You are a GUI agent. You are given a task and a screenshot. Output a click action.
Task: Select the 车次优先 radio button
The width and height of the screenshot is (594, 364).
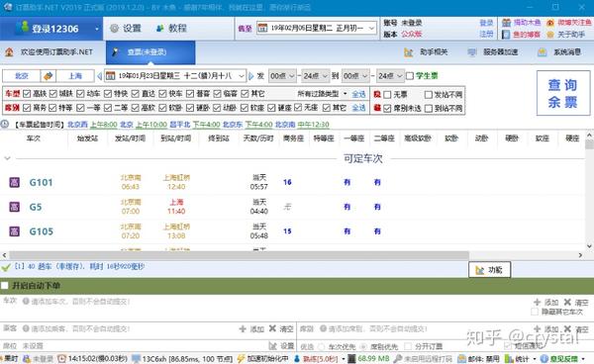pyautogui.click(x=322, y=346)
